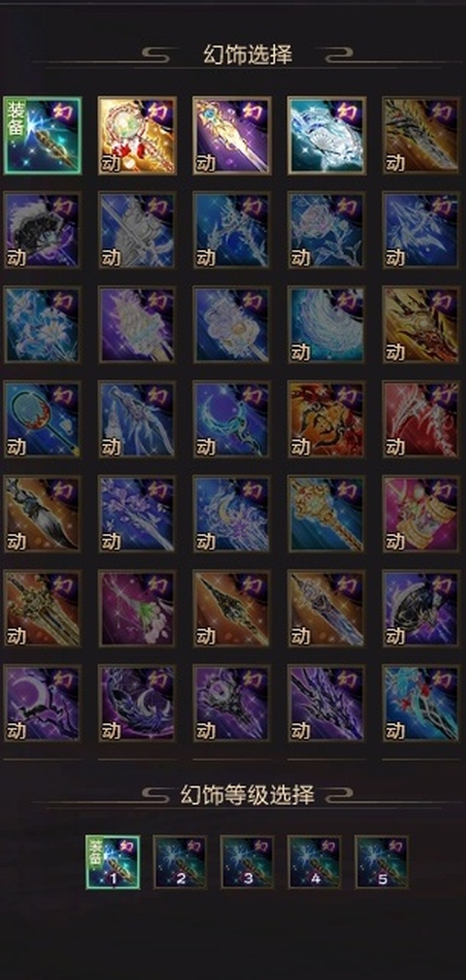
Task: Choose the equipped level 1 幻饰 option
Action: point(113,862)
